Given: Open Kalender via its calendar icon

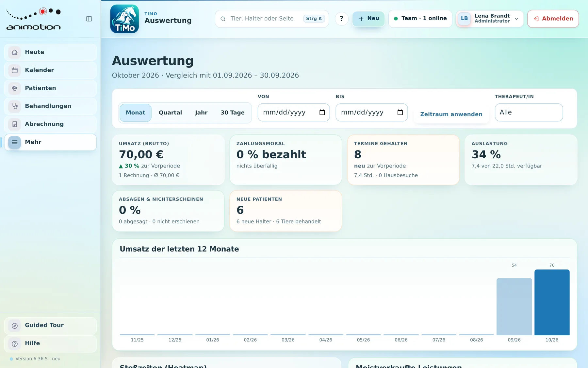Looking at the screenshot, I should [x=15, y=70].
